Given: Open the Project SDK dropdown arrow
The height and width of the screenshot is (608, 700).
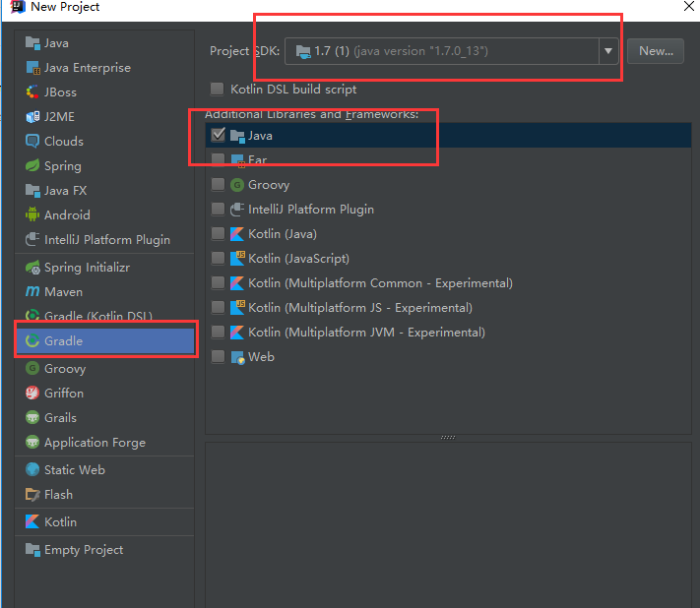Looking at the screenshot, I should (x=608, y=51).
